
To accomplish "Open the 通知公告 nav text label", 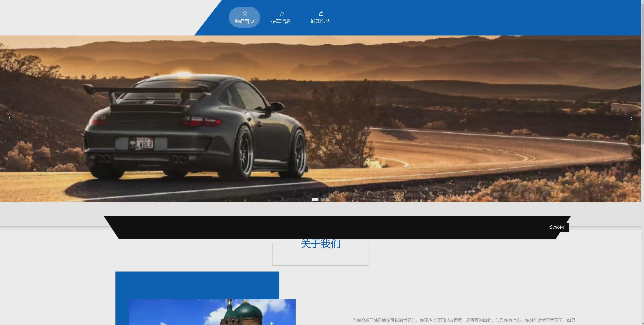I will coord(320,21).
